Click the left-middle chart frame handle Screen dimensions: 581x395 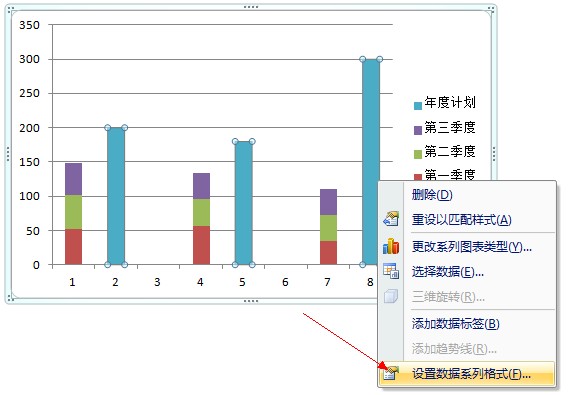(x=8, y=154)
